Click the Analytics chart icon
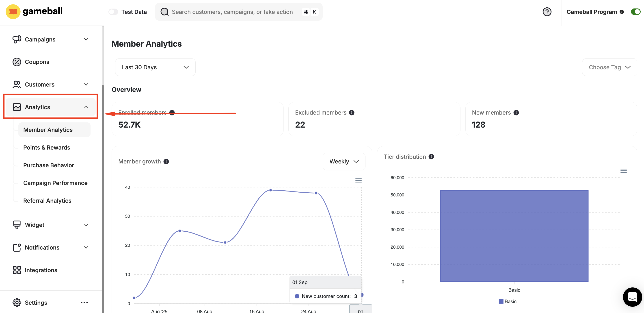This screenshot has height=313, width=644. 17,107
